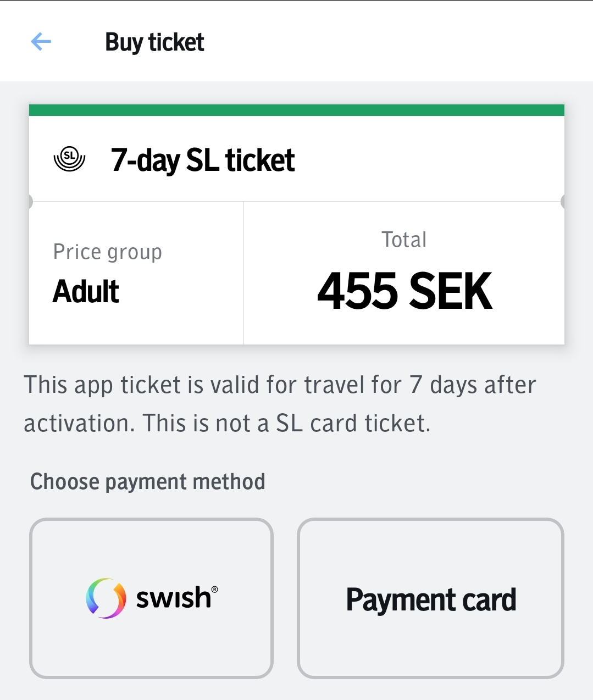Screen dimensions: 593x700
Task: Click the Total label
Action: (404, 240)
